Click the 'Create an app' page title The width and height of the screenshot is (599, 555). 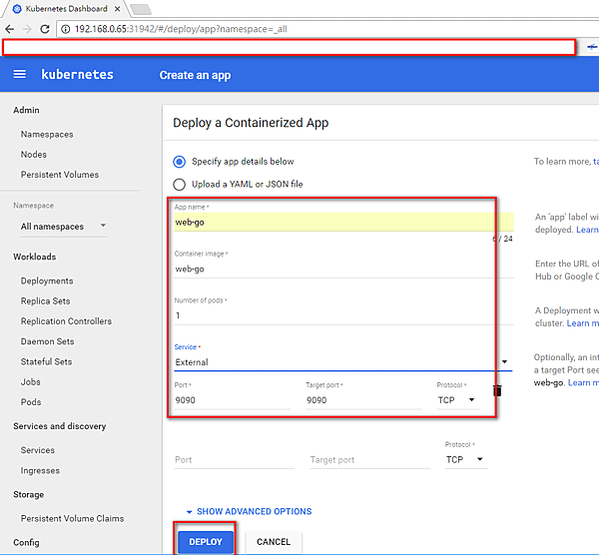pos(195,75)
